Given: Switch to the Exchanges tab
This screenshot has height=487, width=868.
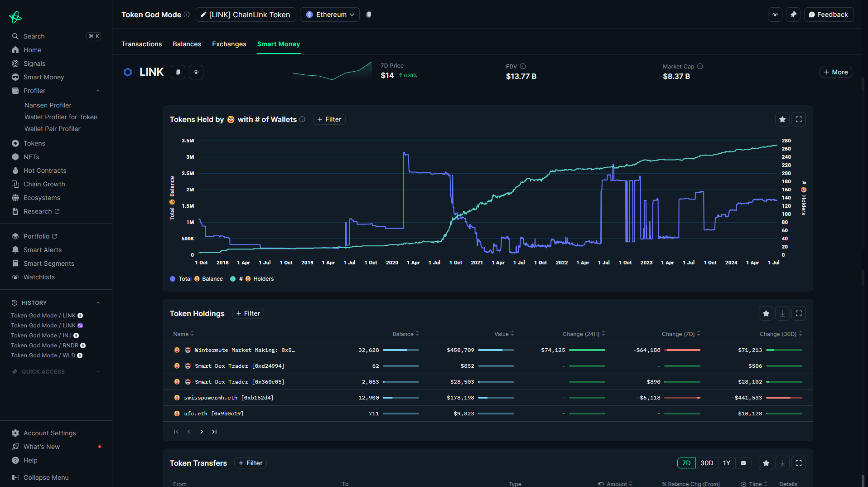Looking at the screenshot, I should [x=229, y=44].
